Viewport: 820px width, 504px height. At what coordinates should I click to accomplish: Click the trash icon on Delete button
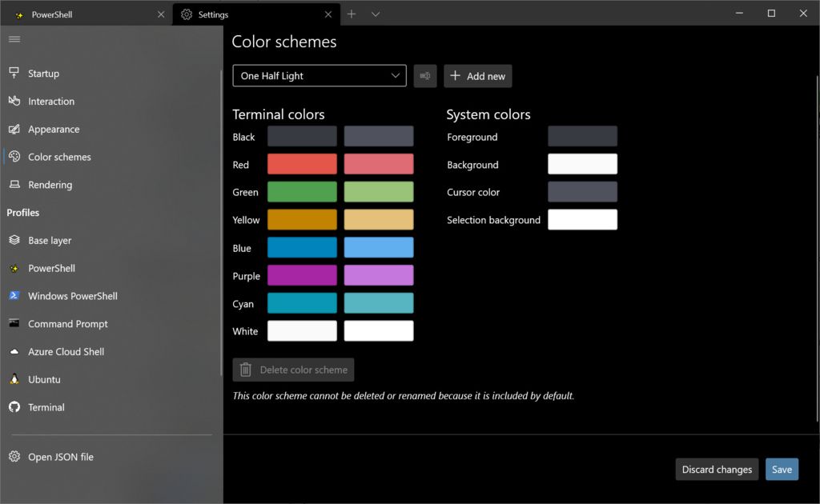[x=245, y=370]
